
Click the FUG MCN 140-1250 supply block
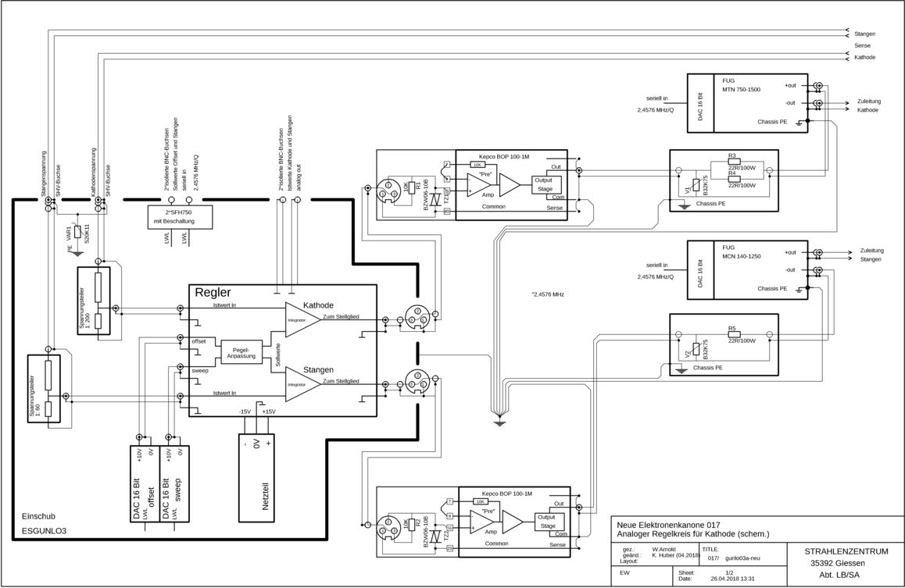(747, 269)
